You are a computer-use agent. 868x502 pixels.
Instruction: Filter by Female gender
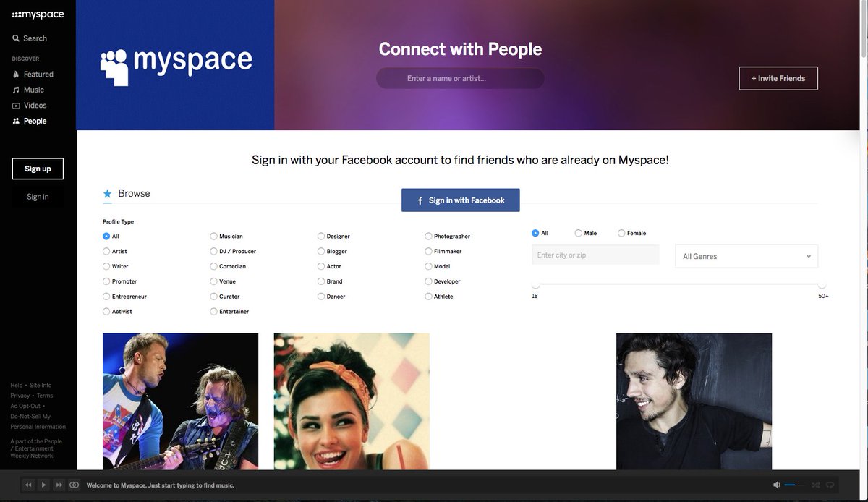(x=621, y=233)
